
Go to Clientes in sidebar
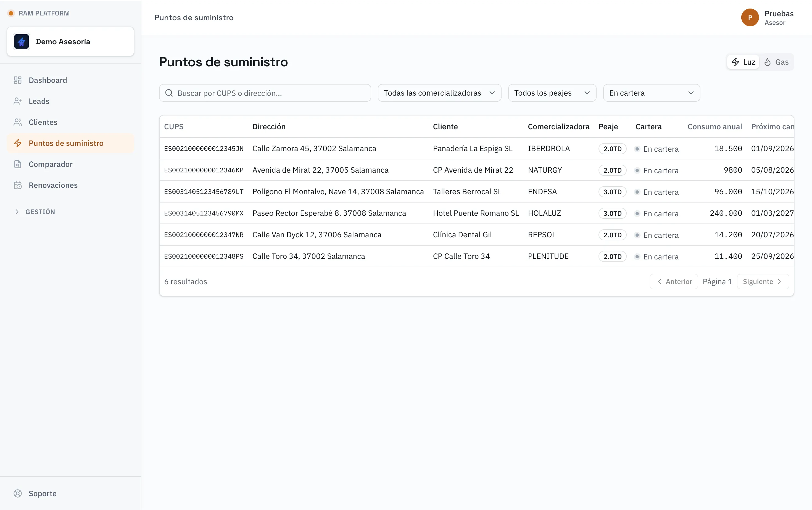[70, 122]
